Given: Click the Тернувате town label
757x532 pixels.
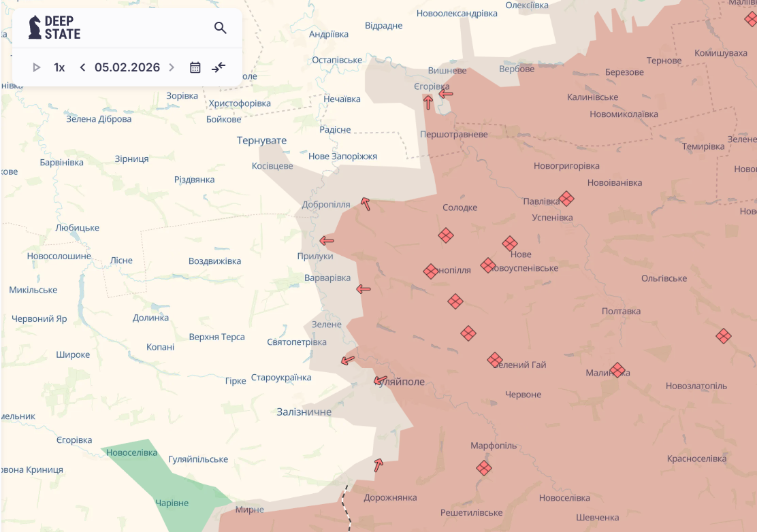Looking at the screenshot, I should (261, 141).
